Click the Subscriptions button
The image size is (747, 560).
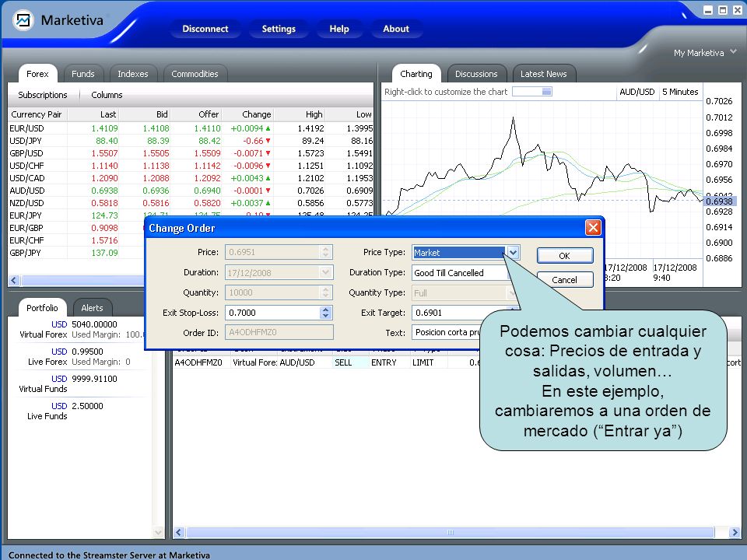tap(42, 95)
